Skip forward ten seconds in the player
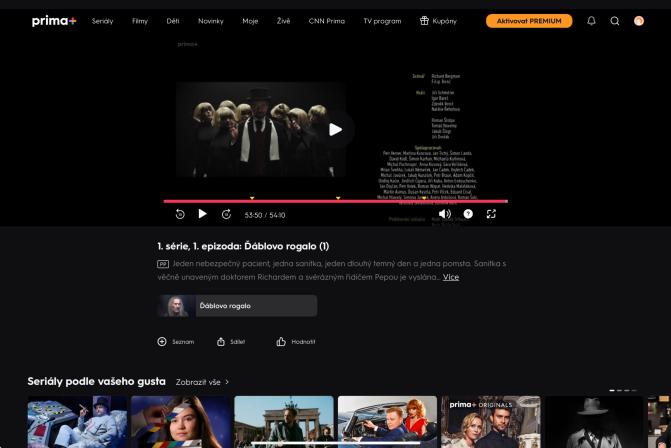Image resolution: width=671 pixels, height=448 pixels. (x=226, y=214)
